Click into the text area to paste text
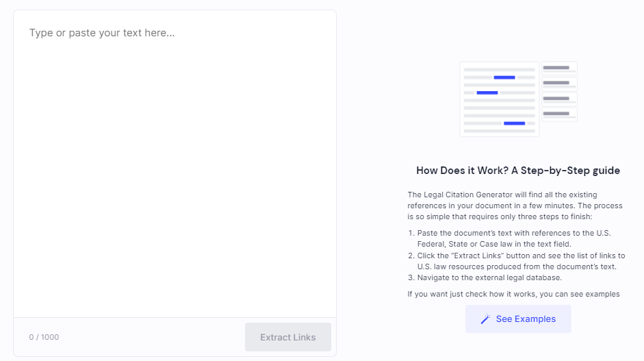This screenshot has height=361, width=644. pos(175,164)
